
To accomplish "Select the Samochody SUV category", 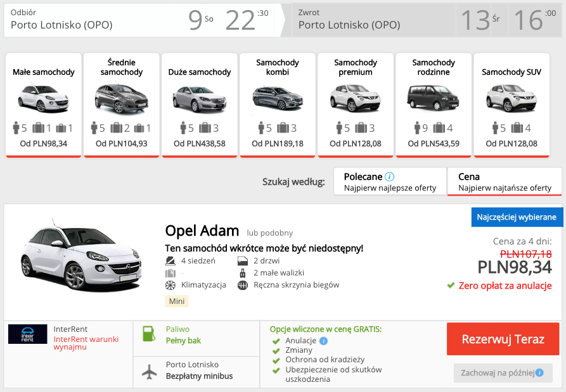I will click(511, 104).
